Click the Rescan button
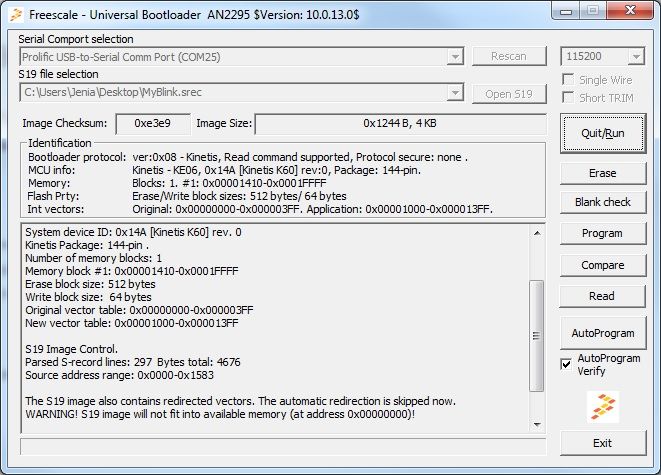The height and width of the screenshot is (475, 661). (509, 56)
